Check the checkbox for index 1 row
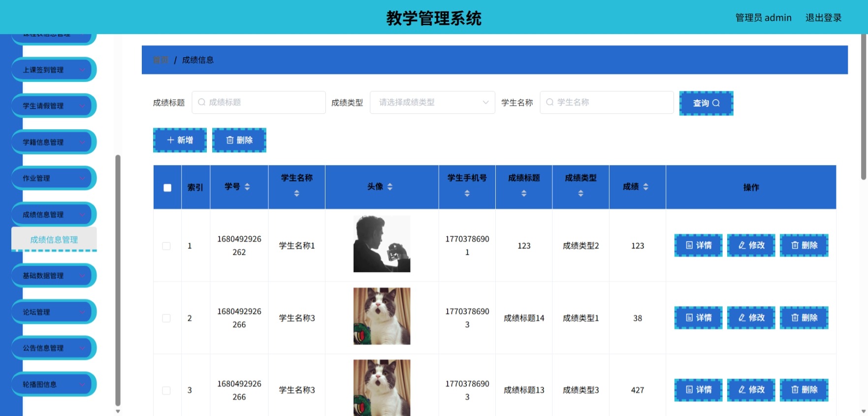Screen dimensions: 868x416 166,246
